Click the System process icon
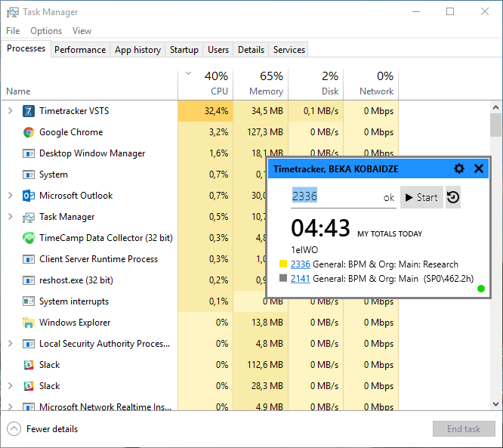The height and width of the screenshot is (448, 503). (x=29, y=175)
